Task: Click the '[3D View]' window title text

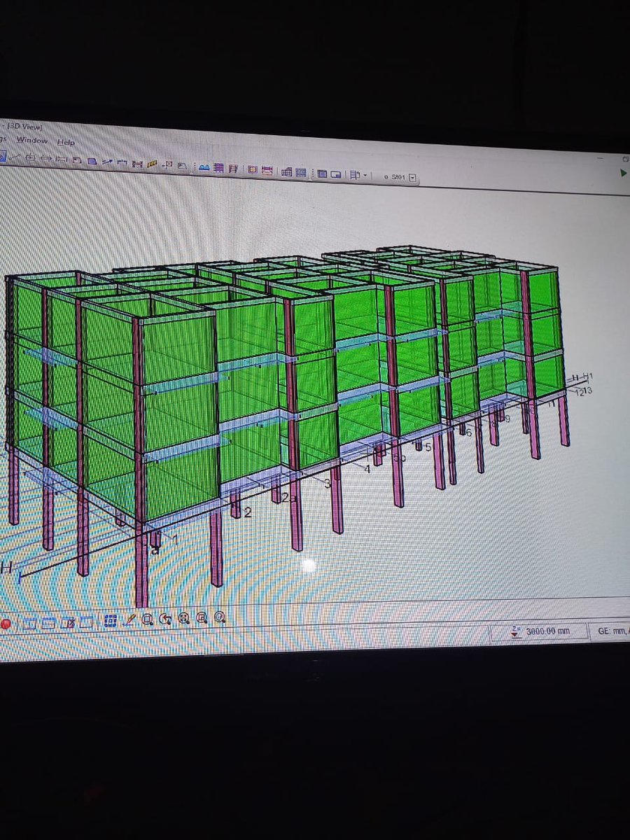Action: (x=25, y=127)
